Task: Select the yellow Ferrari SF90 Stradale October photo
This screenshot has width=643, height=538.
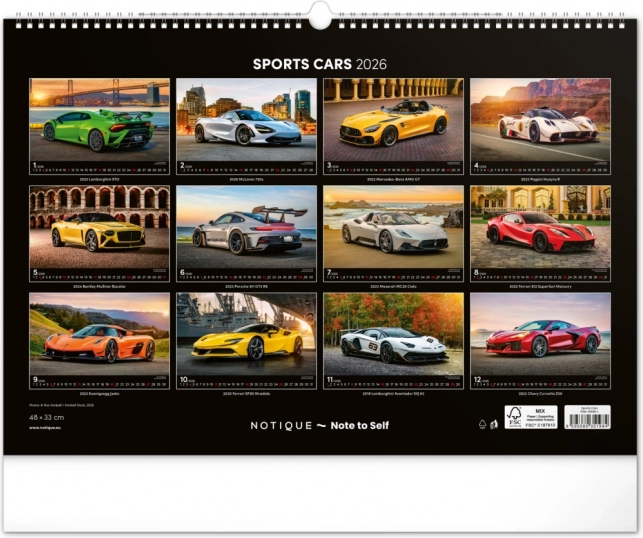Action: (246, 334)
